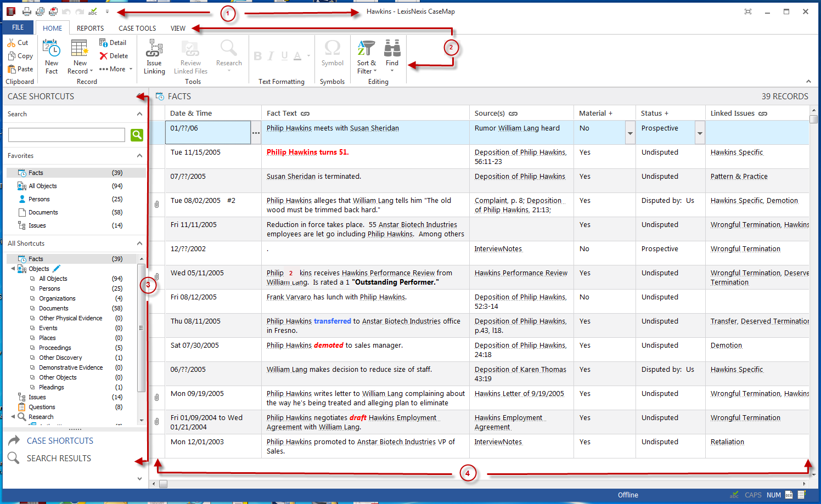Click the spell check abc icon in title bar
This screenshot has height=504, width=821.
click(x=93, y=12)
